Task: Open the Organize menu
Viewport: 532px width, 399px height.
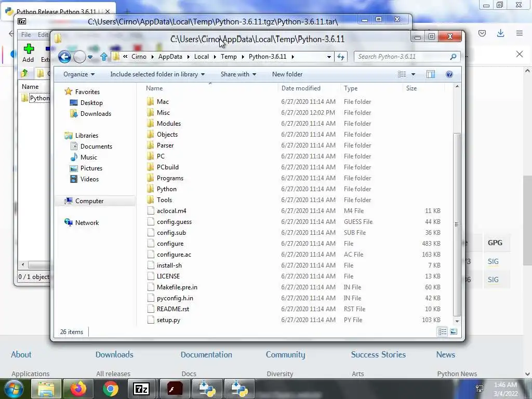Action: tap(79, 74)
